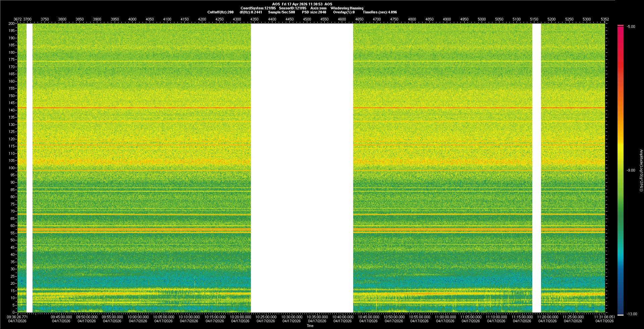Click the -13.00 color scale minimum label
Image resolution: width=644 pixels, height=329 pixels.
click(x=632, y=314)
